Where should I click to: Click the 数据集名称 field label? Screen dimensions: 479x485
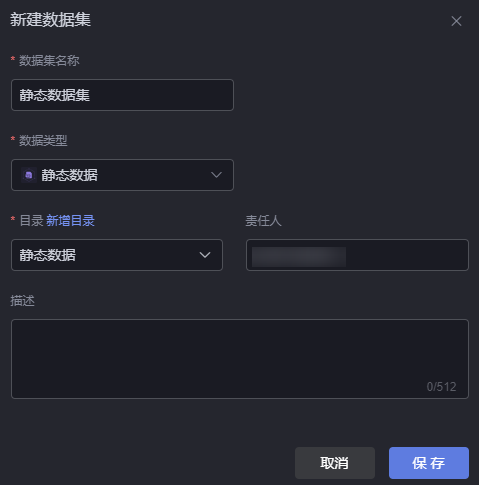[49, 61]
